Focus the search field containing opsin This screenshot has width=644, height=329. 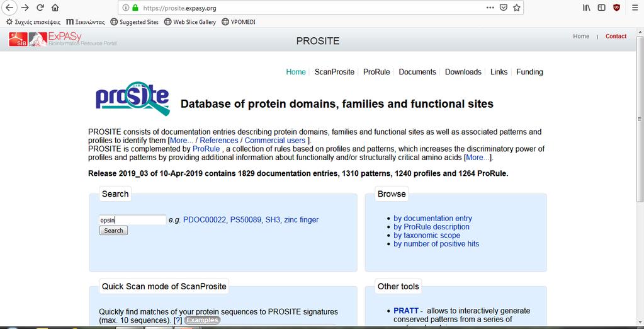133,220
